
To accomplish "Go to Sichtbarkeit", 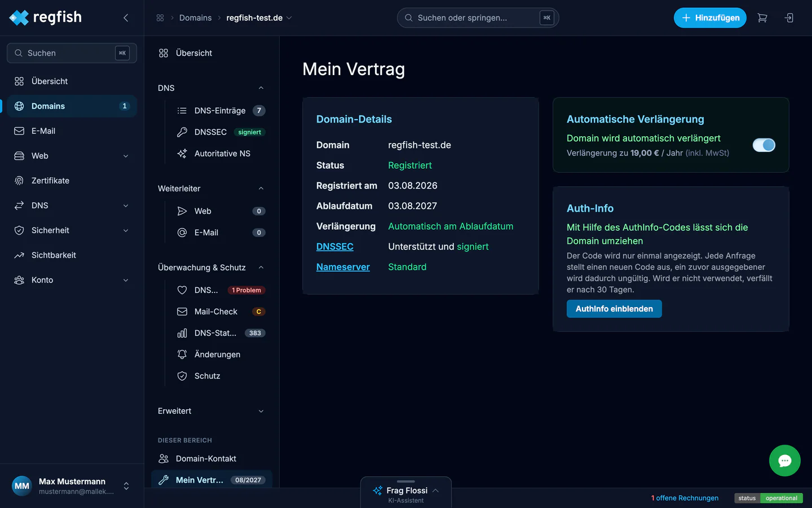I will click(x=72, y=255).
